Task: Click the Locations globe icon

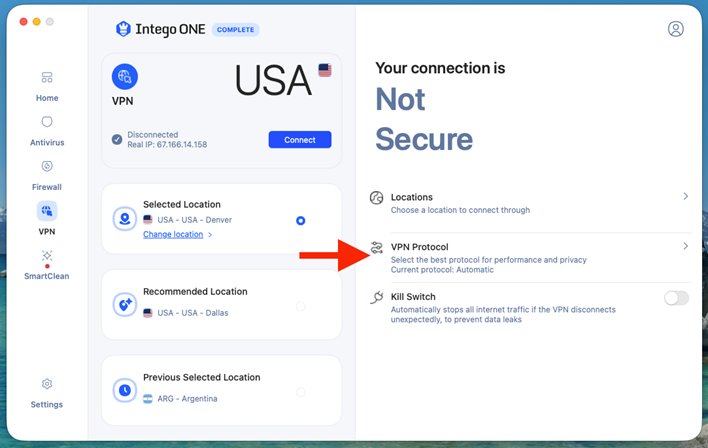Action: pyautogui.click(x=377, y=198)
